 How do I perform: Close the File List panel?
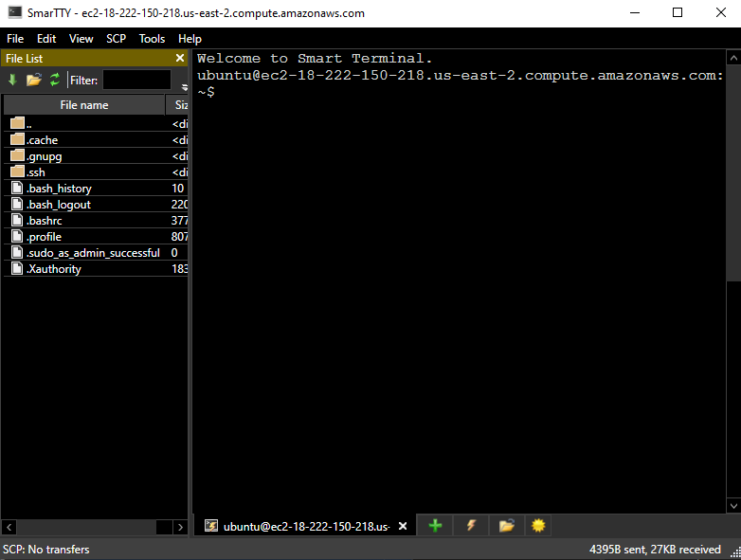click(180, 58)
